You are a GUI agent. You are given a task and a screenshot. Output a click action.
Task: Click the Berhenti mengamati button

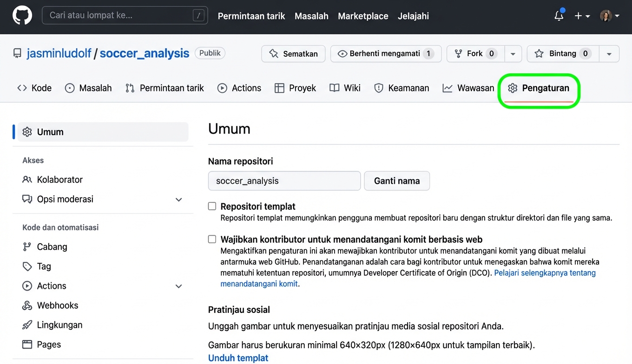(x=386, y=53)
